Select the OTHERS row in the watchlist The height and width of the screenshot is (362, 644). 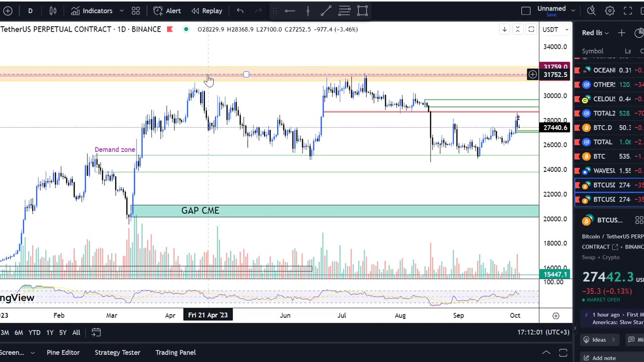click(609, 84)
